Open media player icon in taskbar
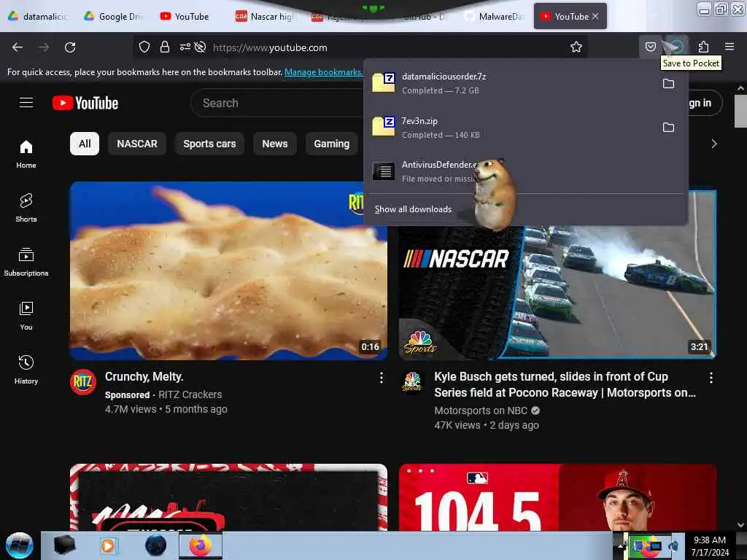747x560 pixels. point(108,545)
